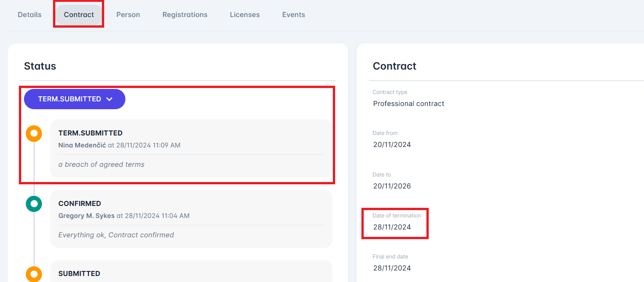
Task: Click the Date of termination value
Action: pyautogui.click(x=392, y=227)
